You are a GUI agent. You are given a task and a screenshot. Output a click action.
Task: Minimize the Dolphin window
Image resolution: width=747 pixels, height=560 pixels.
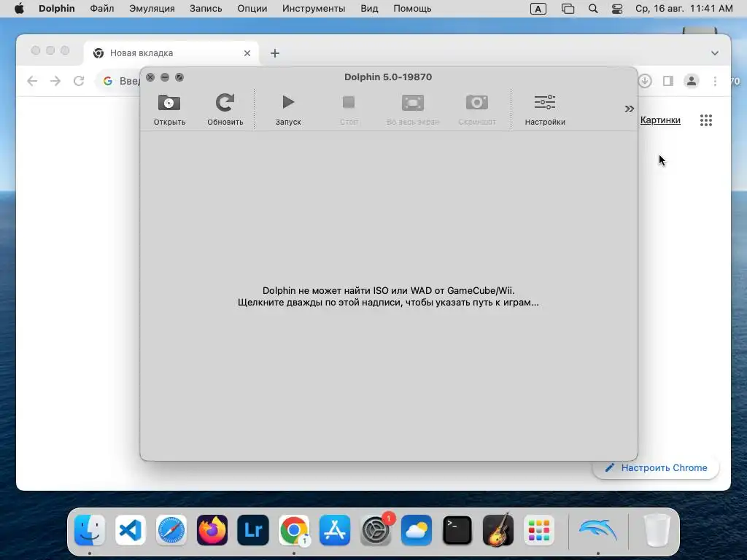[x=165, y=77]
